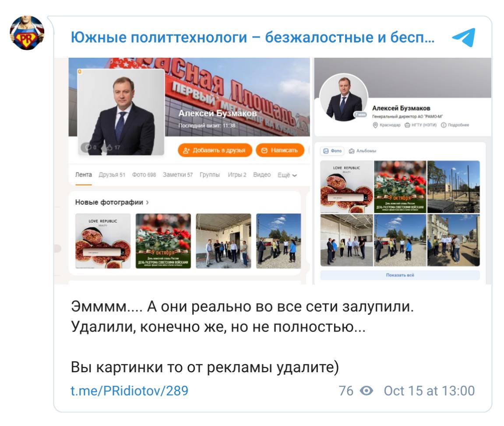Click the Написать button

280,150
